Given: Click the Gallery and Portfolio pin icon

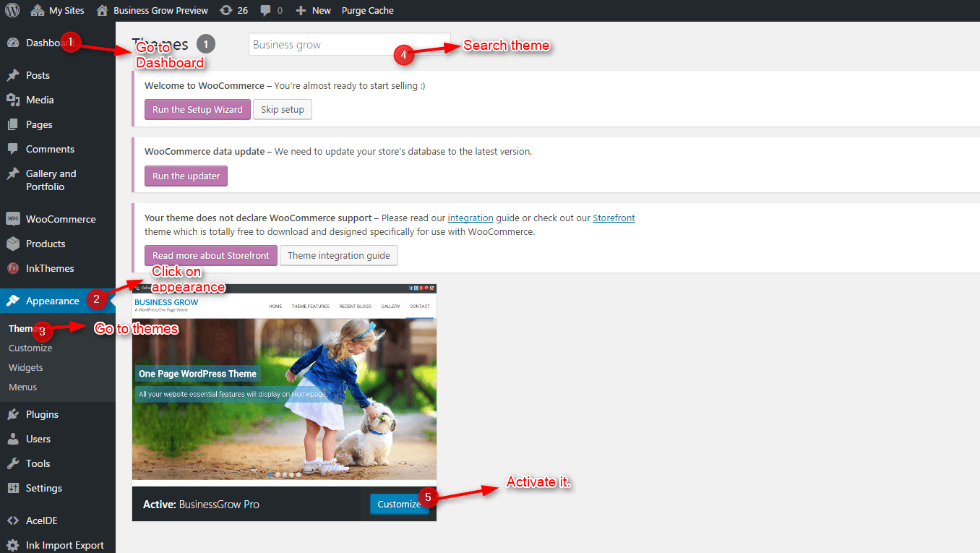Looking at the screenshot, I should pyautogui.click(x=13, y=173).
